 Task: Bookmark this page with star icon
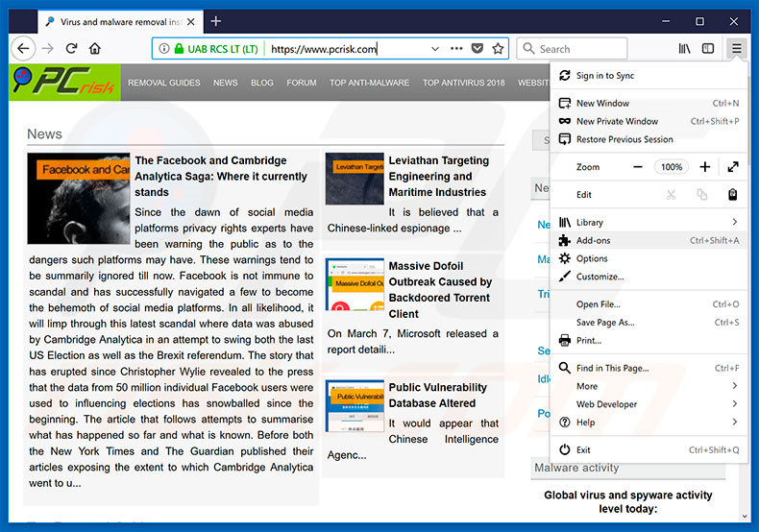pyautogui.click(x=498, y=48)
